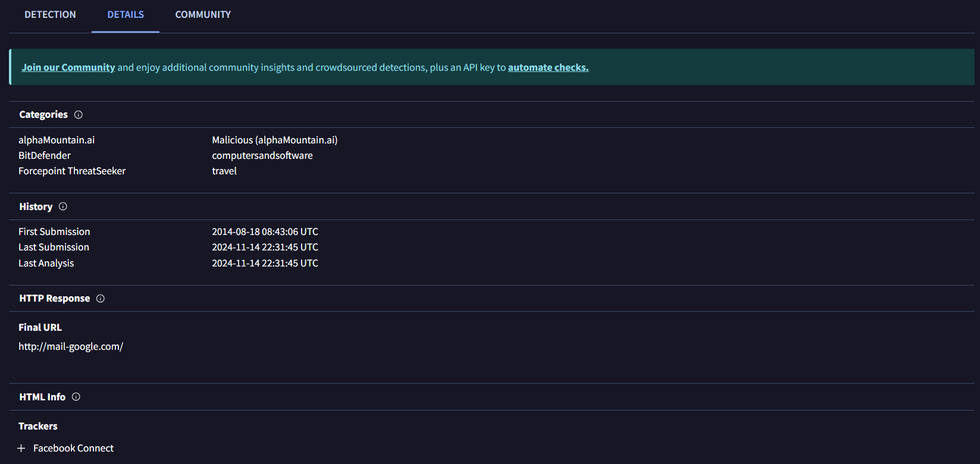Image resolution: width=980 pixels, height=464 pixels.
Task: Open the COMMUNITY tab
Action: point(203,15)
